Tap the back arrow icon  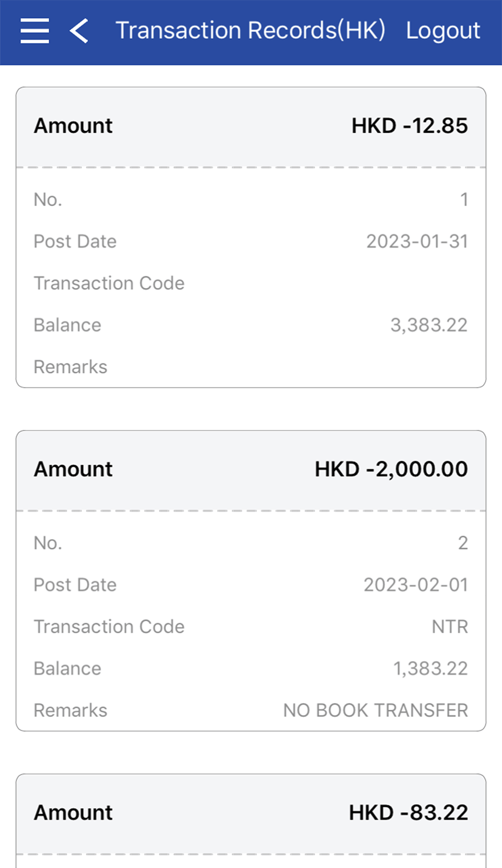[x=79, y=31]
